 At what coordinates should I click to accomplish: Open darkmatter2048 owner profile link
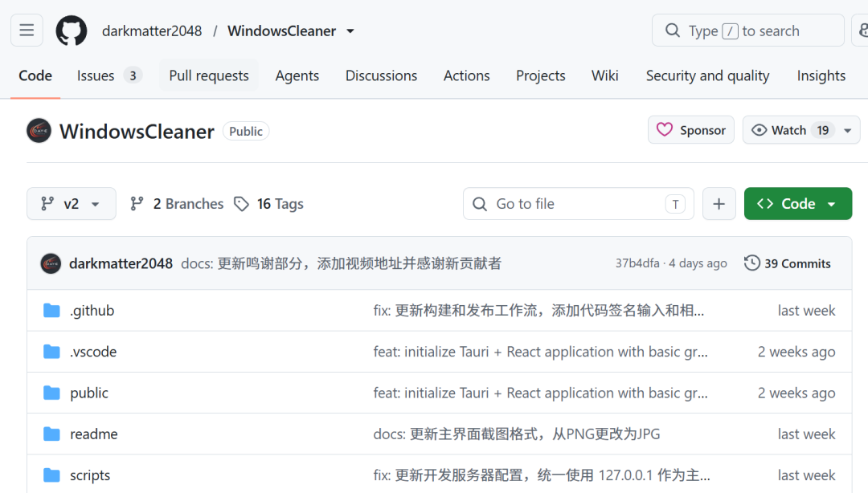tap(152, 31)
